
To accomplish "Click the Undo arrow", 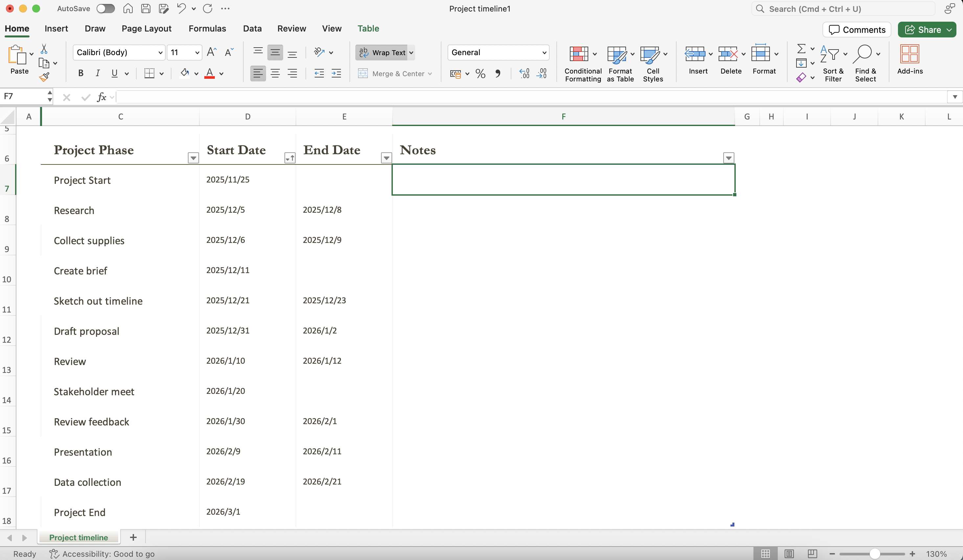I will (181, 9).
